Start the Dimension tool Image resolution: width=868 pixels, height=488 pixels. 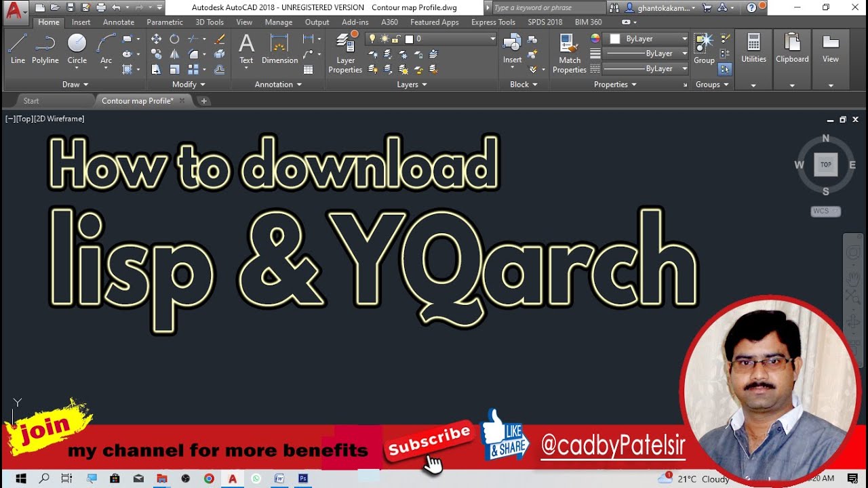280,49
